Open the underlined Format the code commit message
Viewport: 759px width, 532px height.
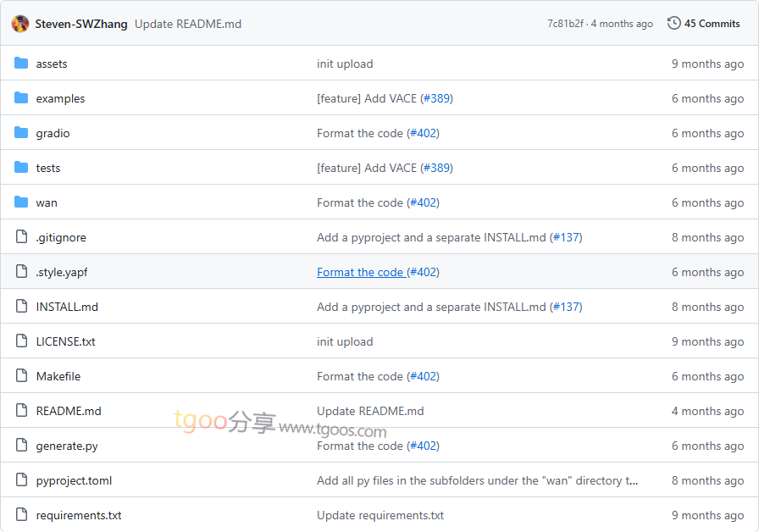pos(360,272)
